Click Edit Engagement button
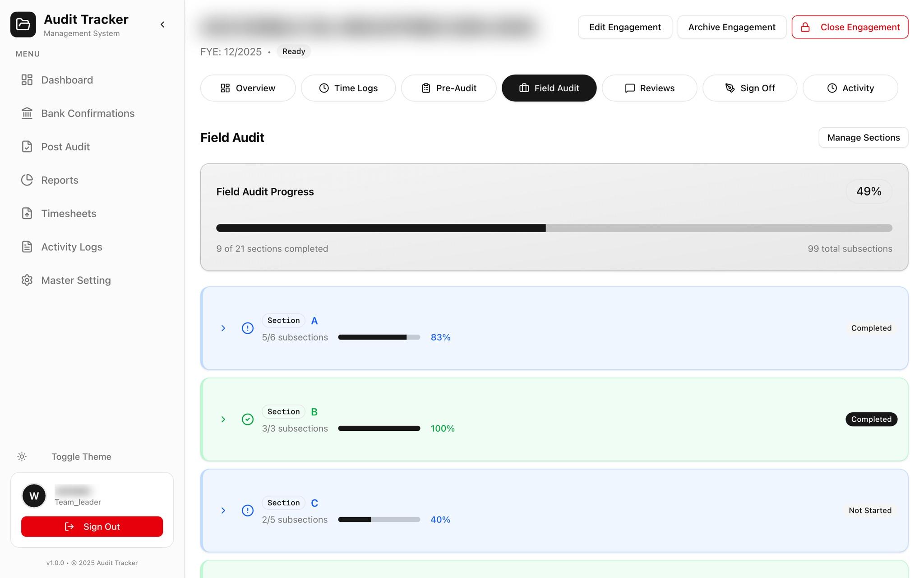The image size is (924, 578). (x=625, y=27)
